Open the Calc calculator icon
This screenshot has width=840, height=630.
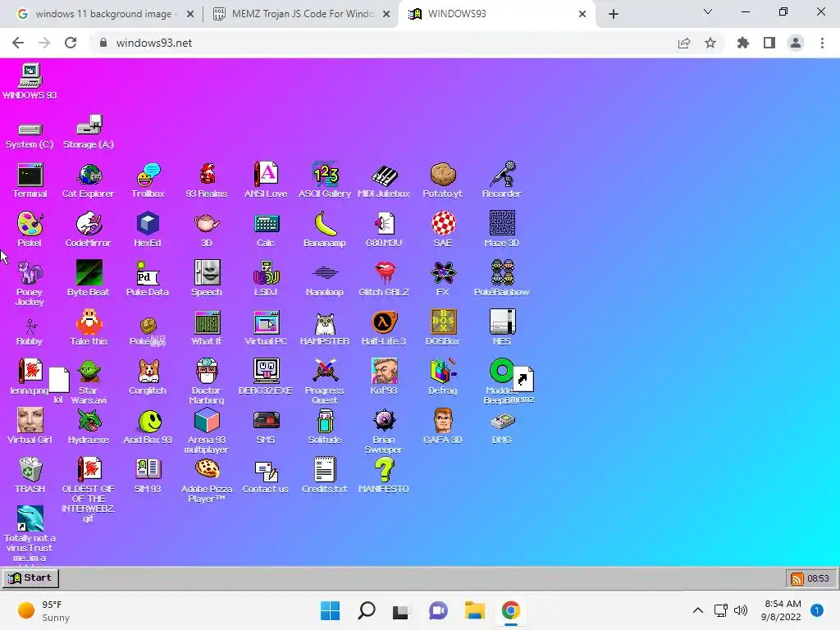tap(266, 230)
